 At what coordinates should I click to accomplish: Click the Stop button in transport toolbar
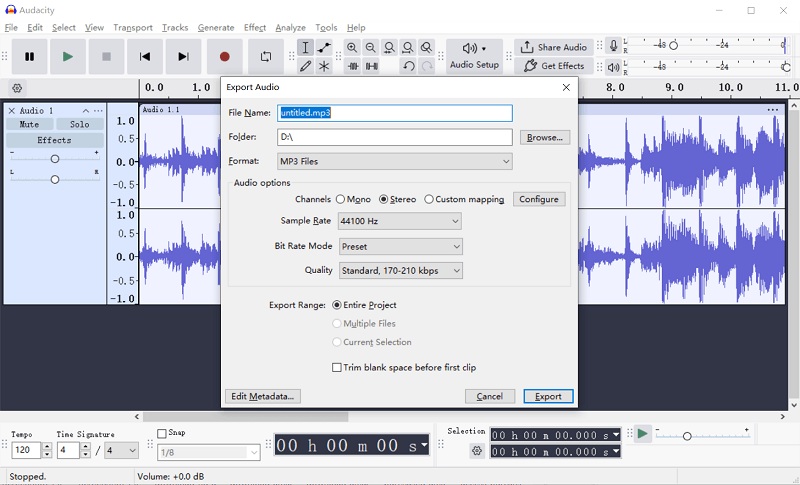click(106, 57)
